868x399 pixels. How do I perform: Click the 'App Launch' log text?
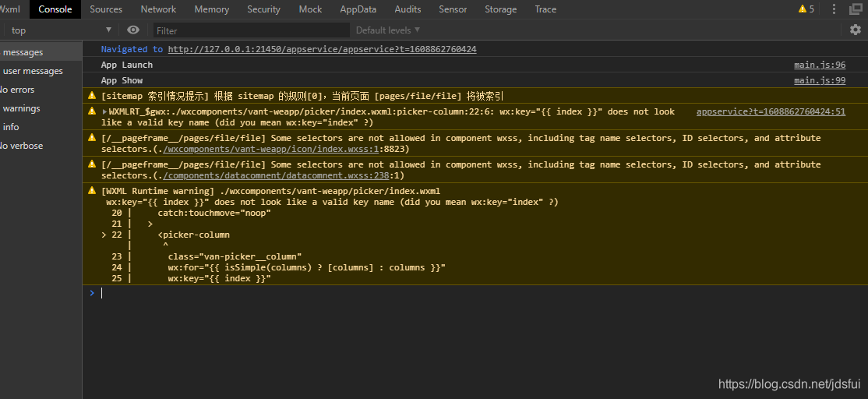127,65
